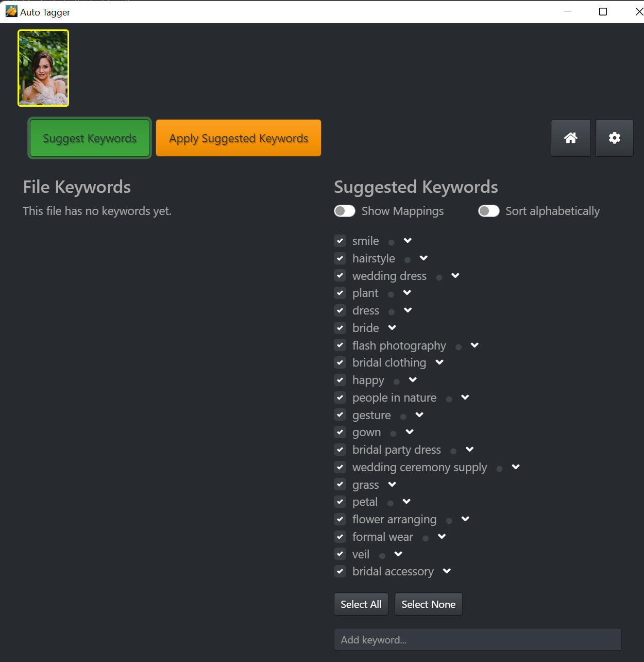The height and width of the screenshot is (662, 644).
Task: Click the dot indicator beside flash photography
Action: (459, 347)
